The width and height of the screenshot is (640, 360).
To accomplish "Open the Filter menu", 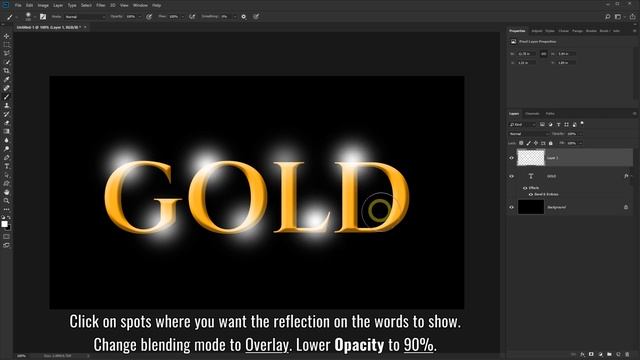I will pos(101,5).
